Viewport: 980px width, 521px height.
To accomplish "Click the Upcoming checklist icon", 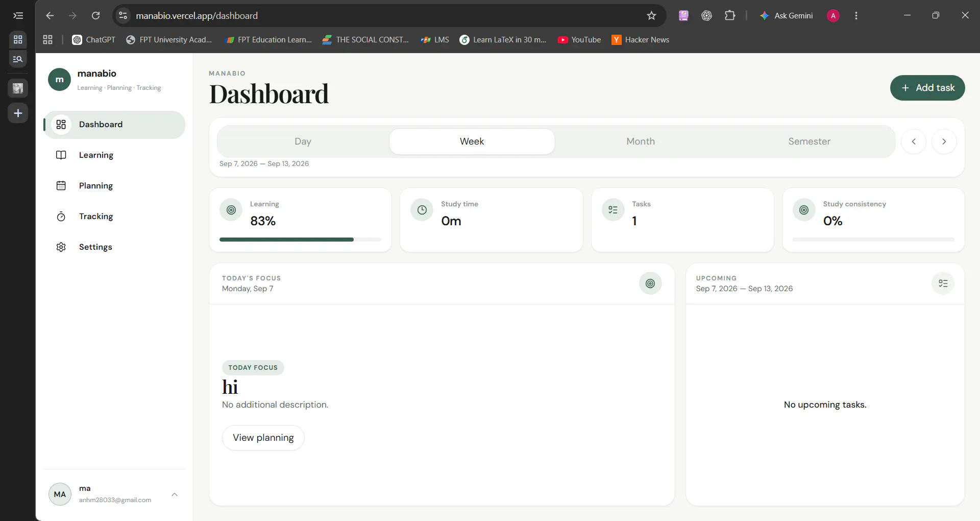I will (x=943, y=283).
